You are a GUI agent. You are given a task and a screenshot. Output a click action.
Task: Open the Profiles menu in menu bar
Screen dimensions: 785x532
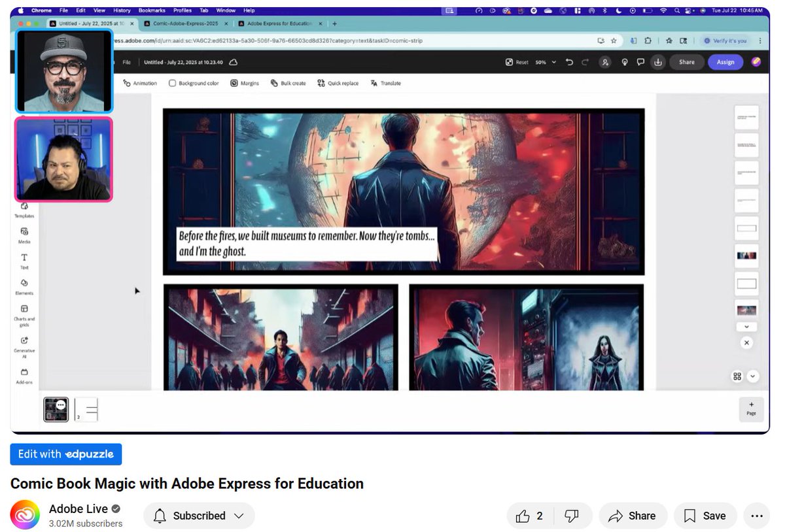[x=183, y=10]
